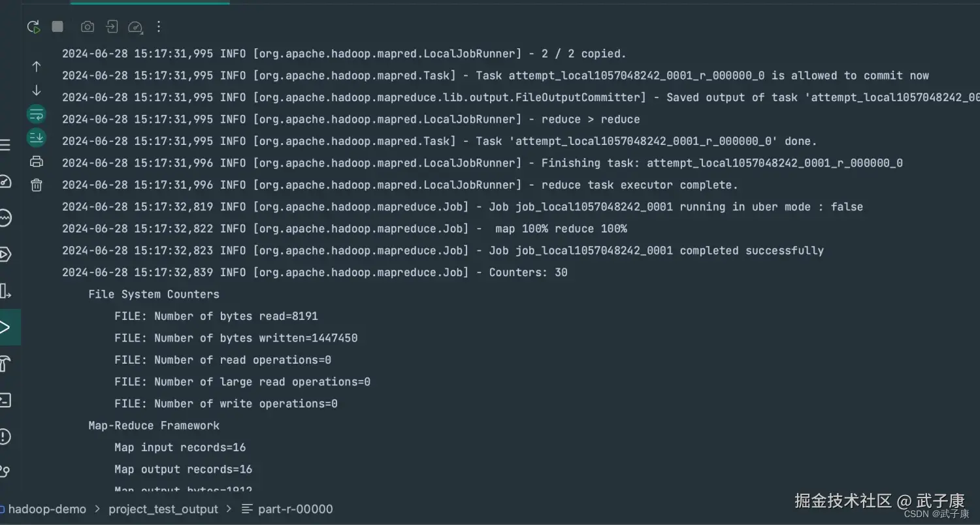This screenshot has width=980, height=525.
Task: Toggle soft-wrap for console output
Action: 37,114
